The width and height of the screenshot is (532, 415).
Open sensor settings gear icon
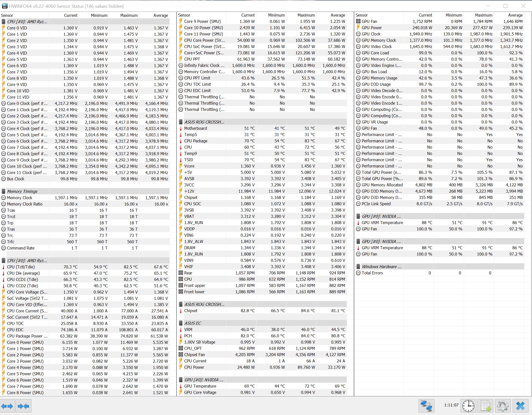tap(503, 406)
